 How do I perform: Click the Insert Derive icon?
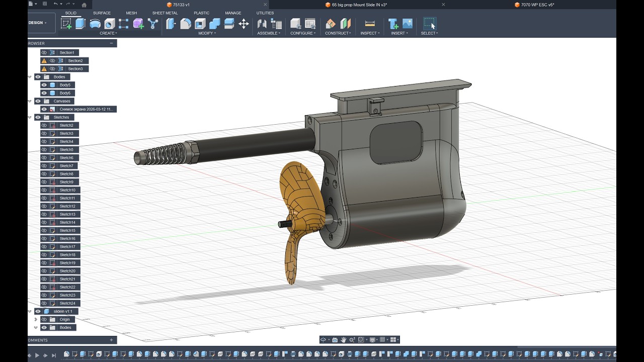tap(393, 24)
